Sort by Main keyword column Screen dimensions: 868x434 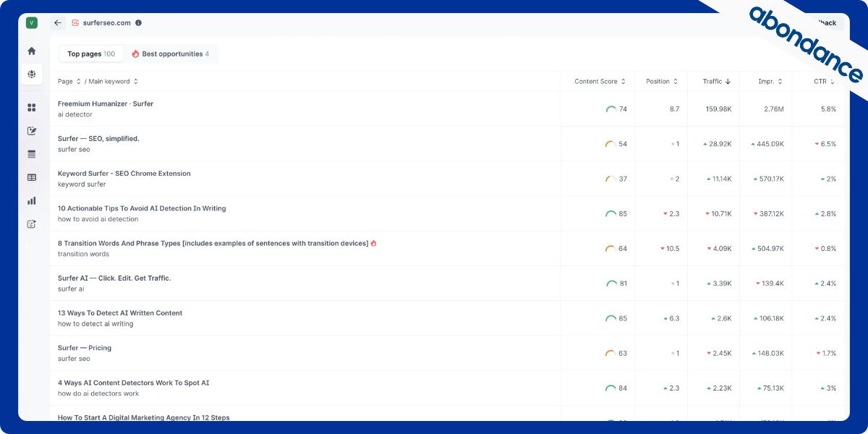pyautogui.click(x=112, y=82)
